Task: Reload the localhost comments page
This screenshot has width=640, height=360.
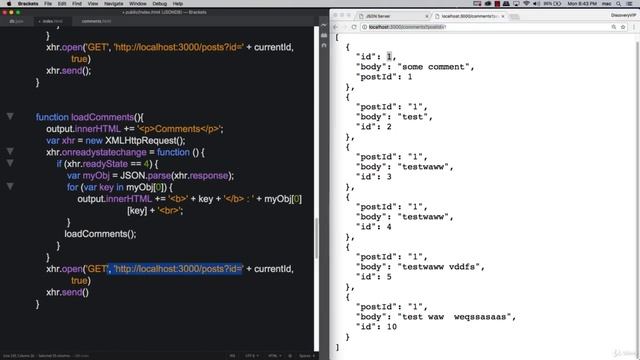Action: click(354, 27)
